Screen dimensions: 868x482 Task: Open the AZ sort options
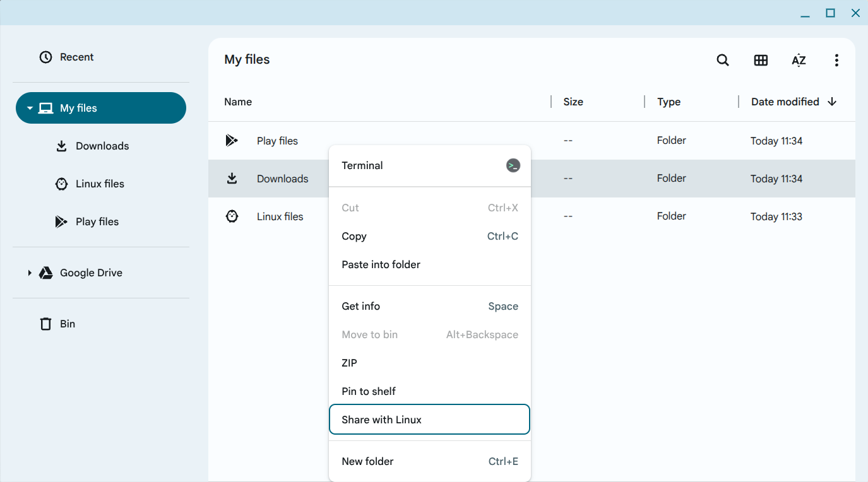click(799, 60)
